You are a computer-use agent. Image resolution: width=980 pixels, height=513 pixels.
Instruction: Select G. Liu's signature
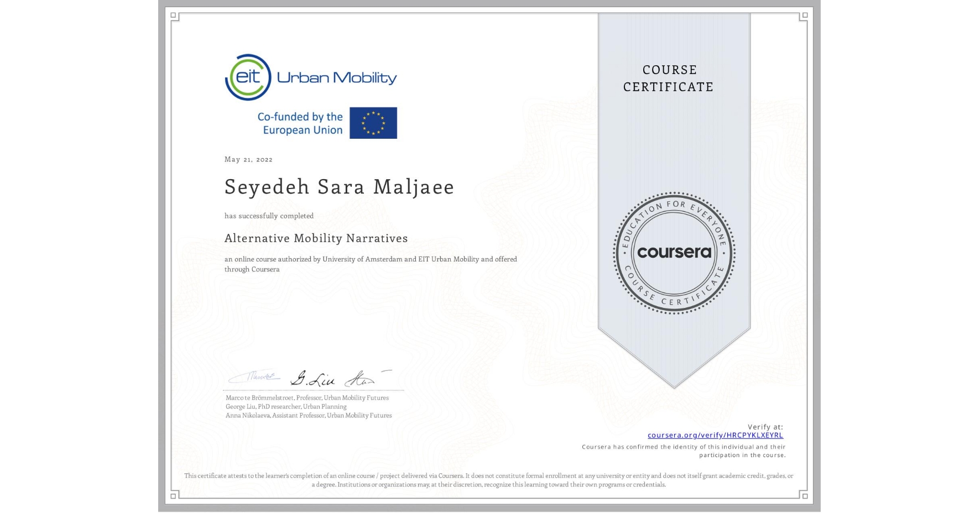point(312,379)
